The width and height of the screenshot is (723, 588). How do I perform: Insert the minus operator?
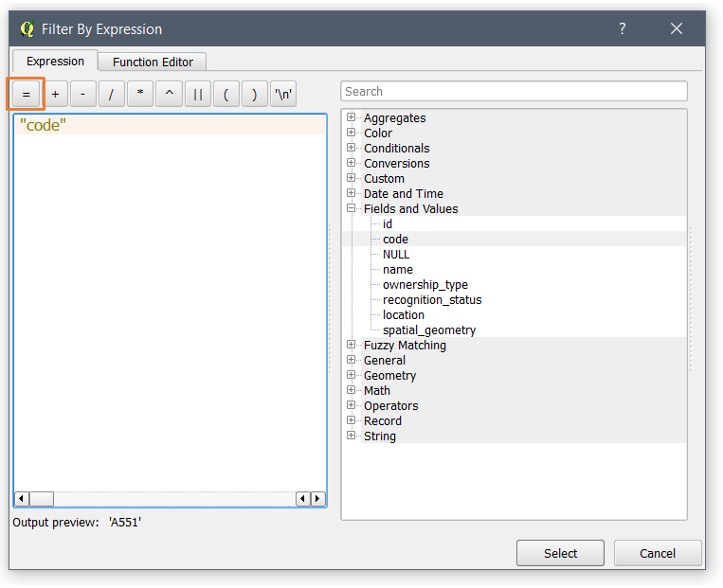[x=83, y=94]
